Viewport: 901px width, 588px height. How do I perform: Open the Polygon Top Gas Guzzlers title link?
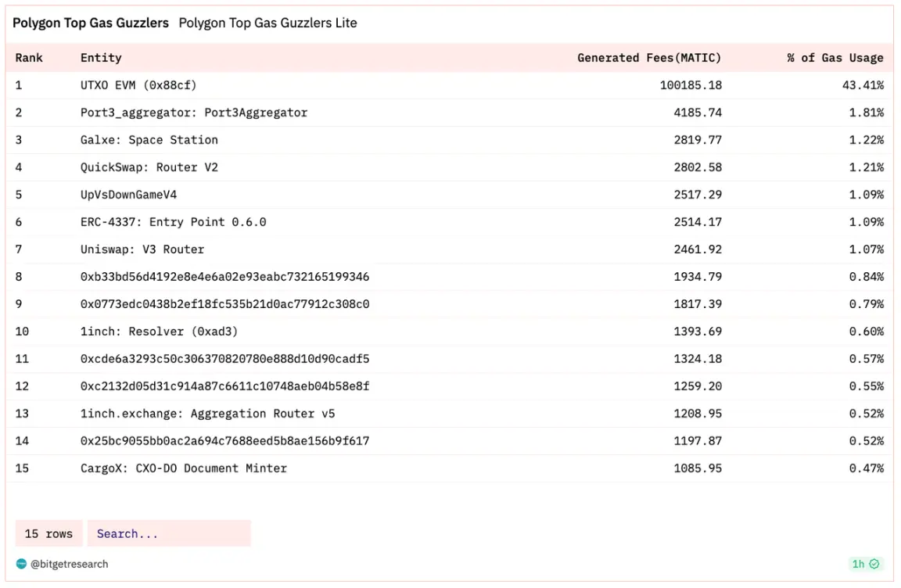pyautogui.click(x=91, y=23)
